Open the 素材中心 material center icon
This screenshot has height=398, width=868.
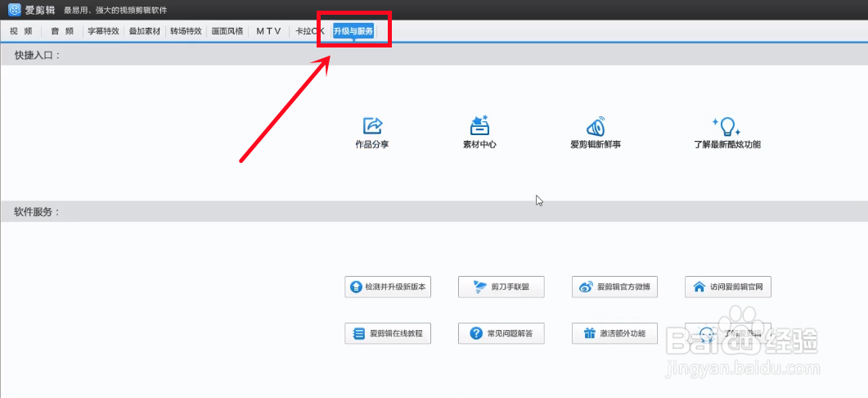pyautogui.click(x=479, y=125)
